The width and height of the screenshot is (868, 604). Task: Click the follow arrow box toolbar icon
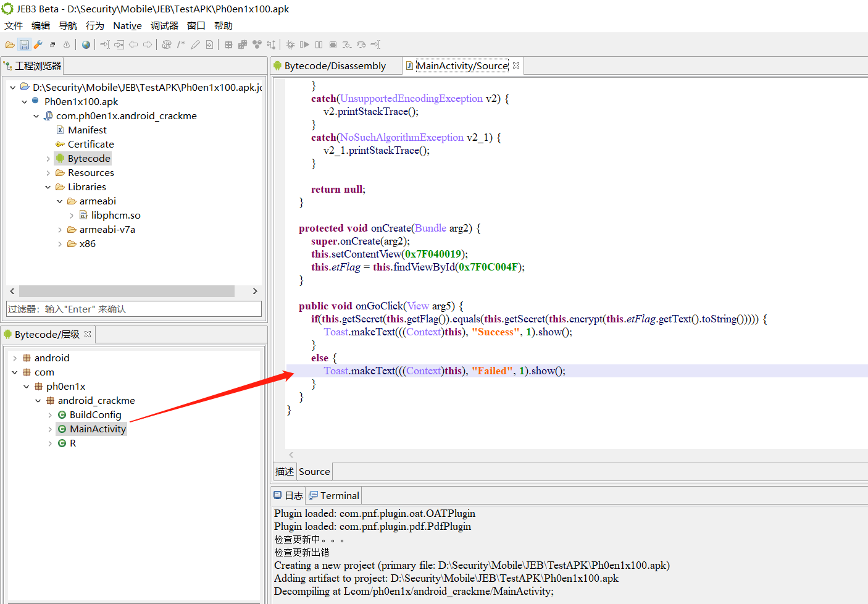119,44
